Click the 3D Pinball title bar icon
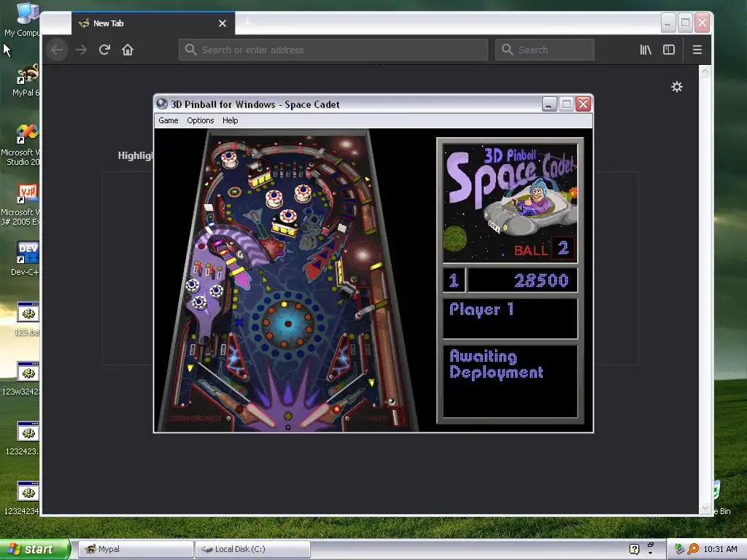 162,104
